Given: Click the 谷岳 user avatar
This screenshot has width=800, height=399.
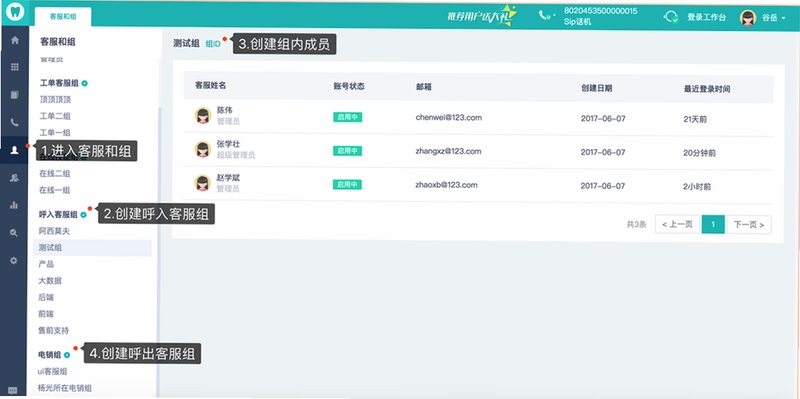Looking at the screenshot, I should [748, 18].
